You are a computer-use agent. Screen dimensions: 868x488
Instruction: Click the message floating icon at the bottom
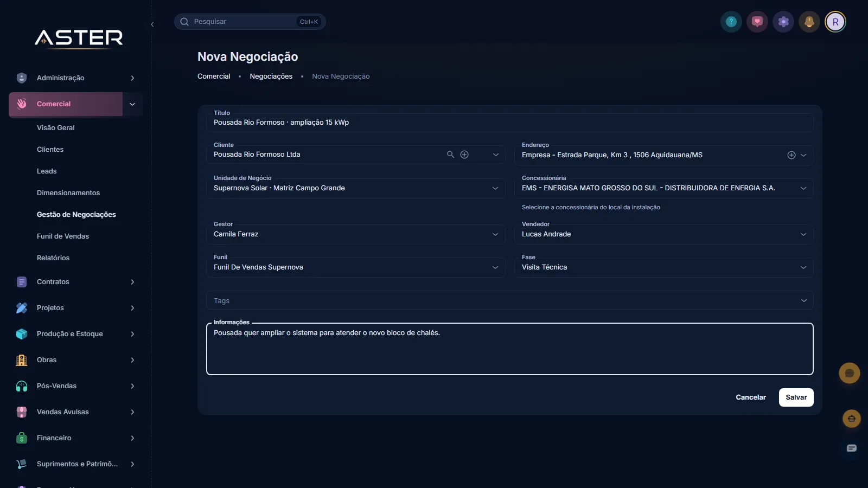click(852, 448)
